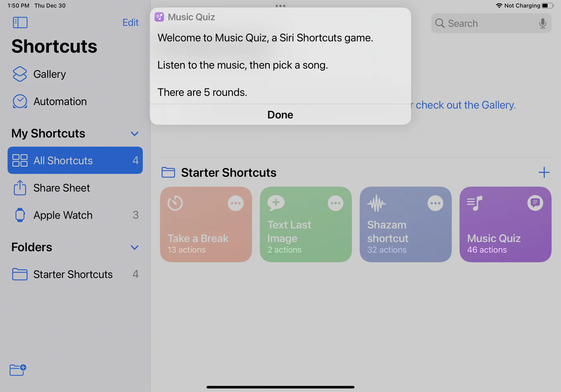Screen dimensions: 561x392
Task: Open options for Text Last Image shortcut
Action: 335,203
